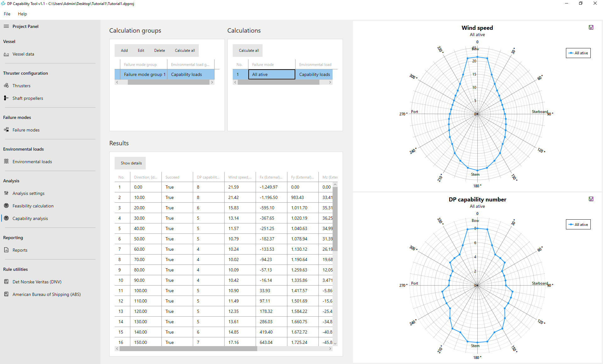603x364 pixels.
Task: Click the Results horizontal scrollbar thumb
Action: (x=188, y=349)
